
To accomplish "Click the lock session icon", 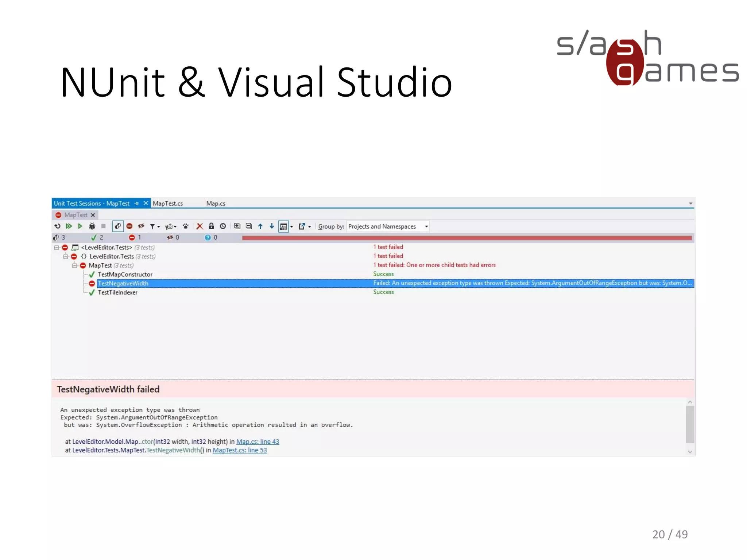I will point(211,226).
